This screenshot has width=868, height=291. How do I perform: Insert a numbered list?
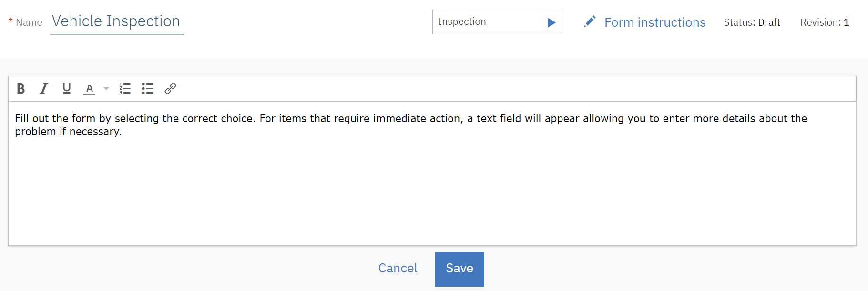pos(124,88)
